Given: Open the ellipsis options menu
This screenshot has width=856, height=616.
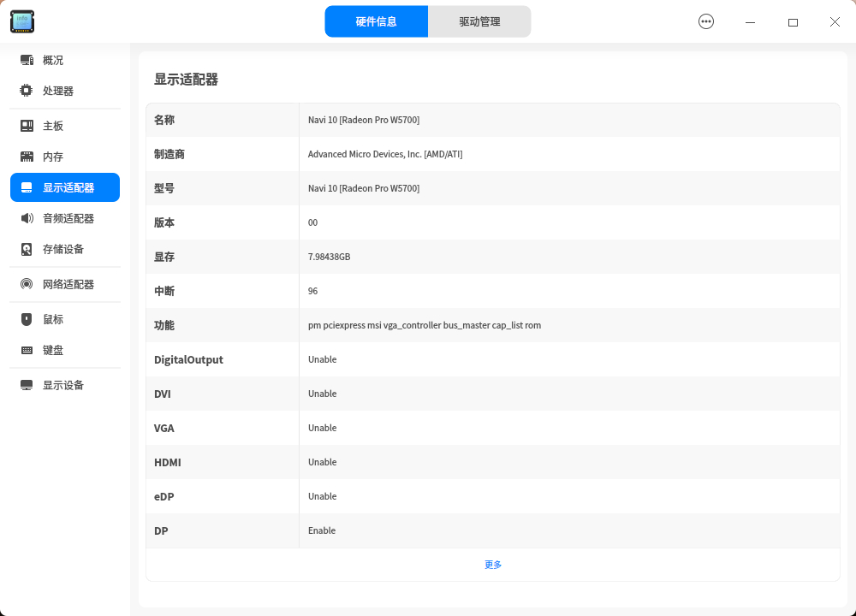Looking at the screenshot, I should pos(705,21).
